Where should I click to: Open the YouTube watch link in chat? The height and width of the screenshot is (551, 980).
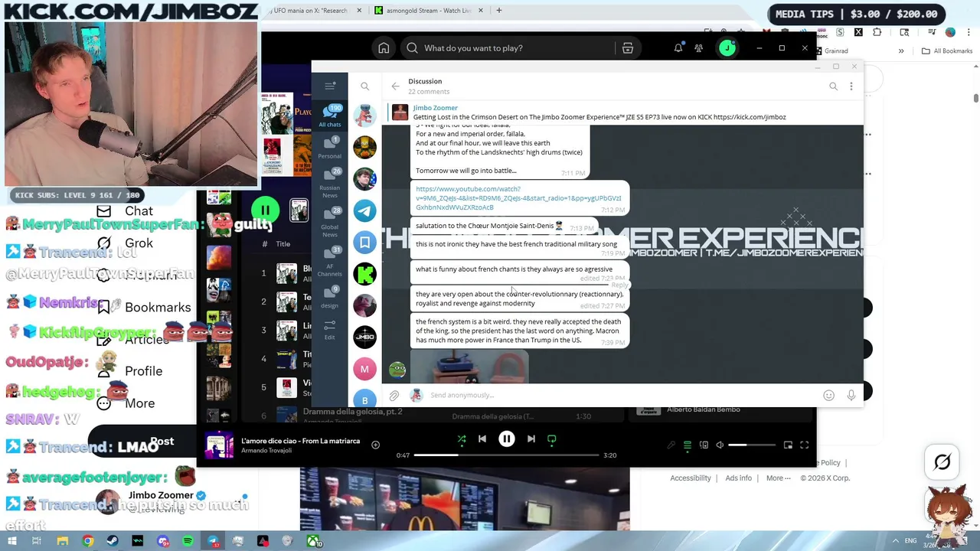tap(518, 198)
